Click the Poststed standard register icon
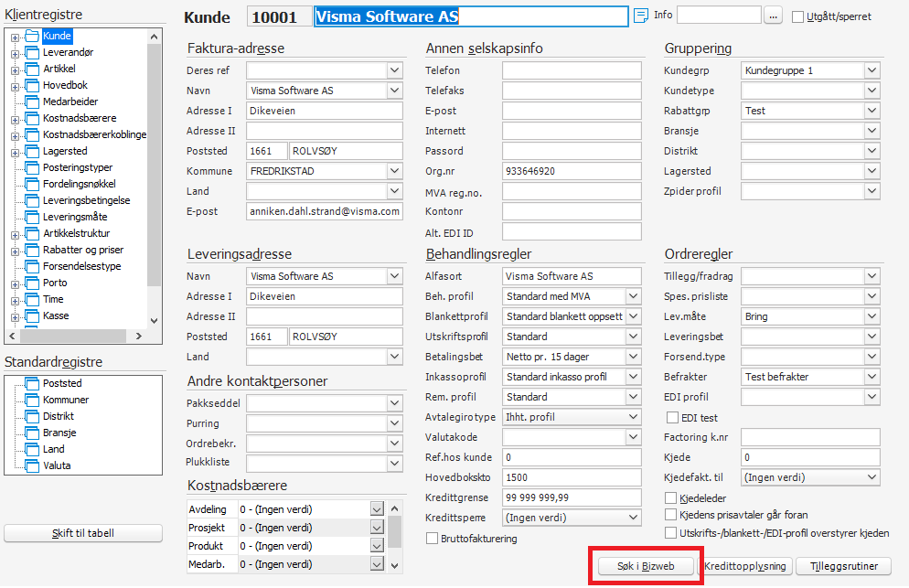This screenshot has height=588, width=909. [32, 384]
